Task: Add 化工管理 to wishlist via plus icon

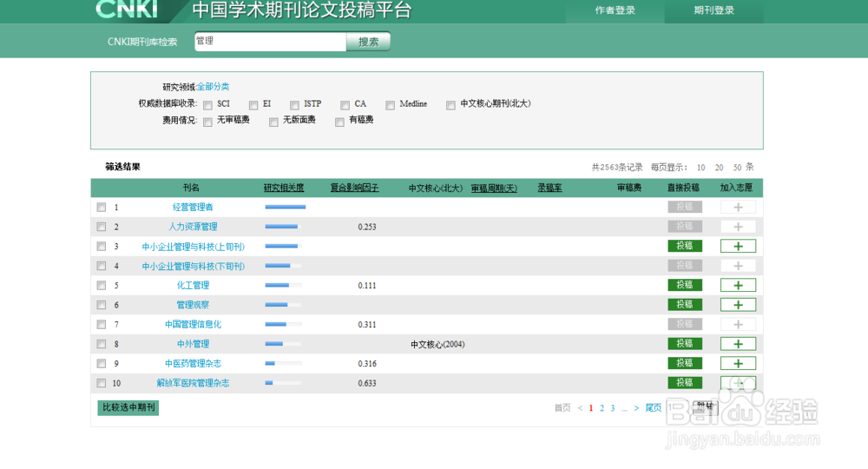Action: click(738, 285)
